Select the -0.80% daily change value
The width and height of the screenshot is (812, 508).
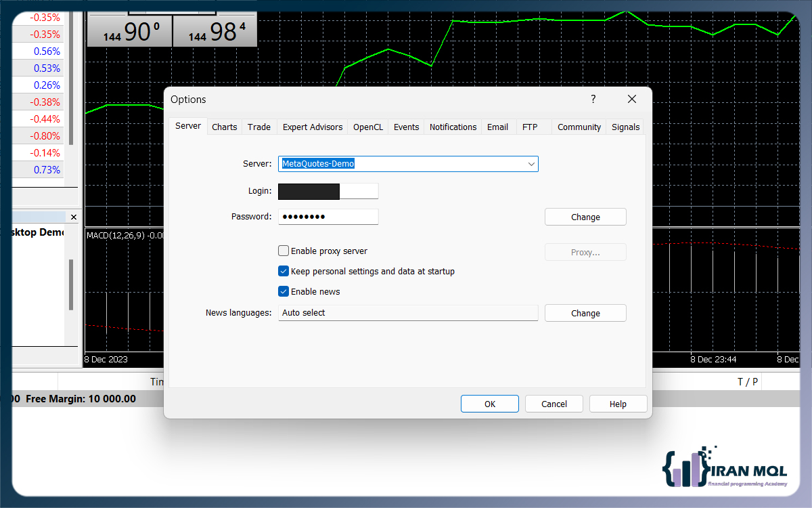tap(45, 136)
